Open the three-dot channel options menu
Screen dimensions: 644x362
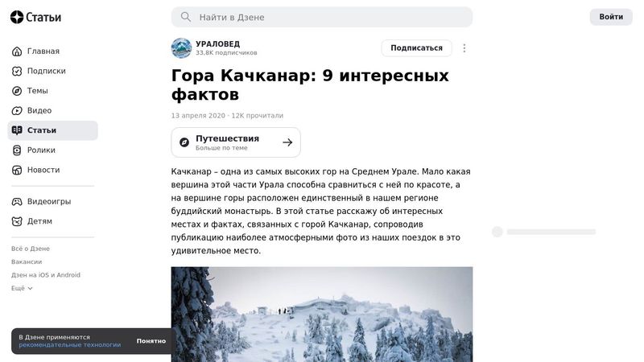(464, 48)
